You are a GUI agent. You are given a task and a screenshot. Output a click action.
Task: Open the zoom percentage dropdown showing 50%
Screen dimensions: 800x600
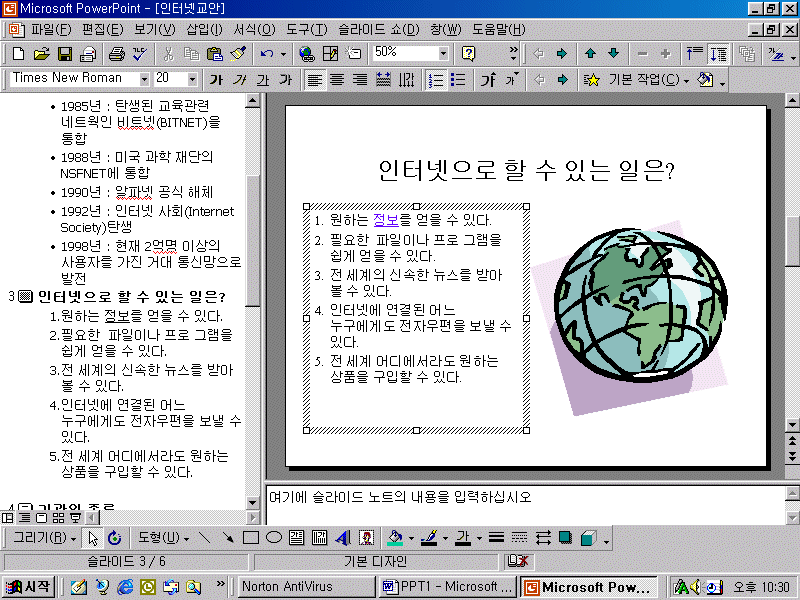(444, 53)
